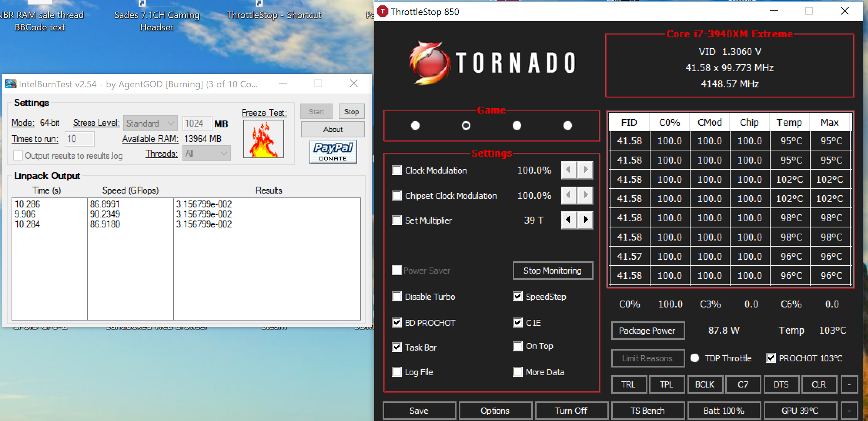Decrease Chipset Clock Modulation with left arrow
The height and width of the screenshot is (421, 868).
pyautogui.click(x=569, y=195)
